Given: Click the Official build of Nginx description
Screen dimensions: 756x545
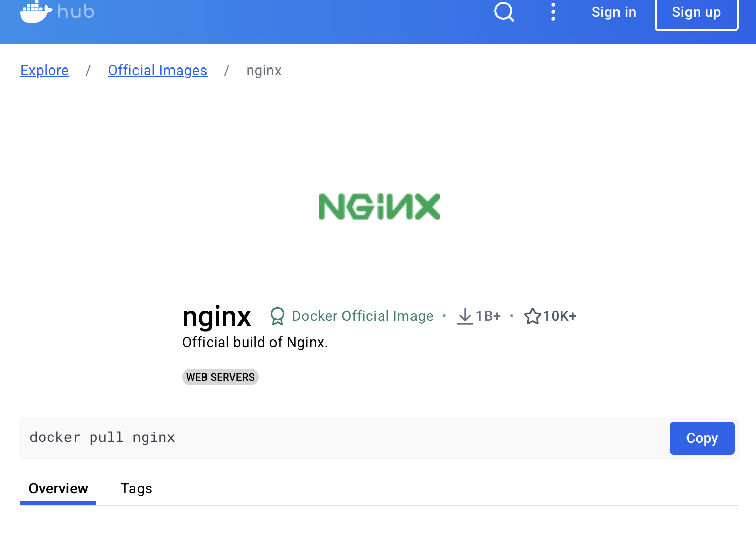Looking at the screenshot, I should 255,343.
